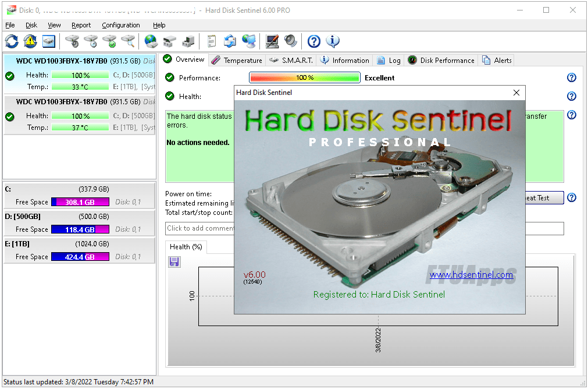Click the disk with magnifying glass icon
Screen dimensions: 588x389
click(128, 41)
